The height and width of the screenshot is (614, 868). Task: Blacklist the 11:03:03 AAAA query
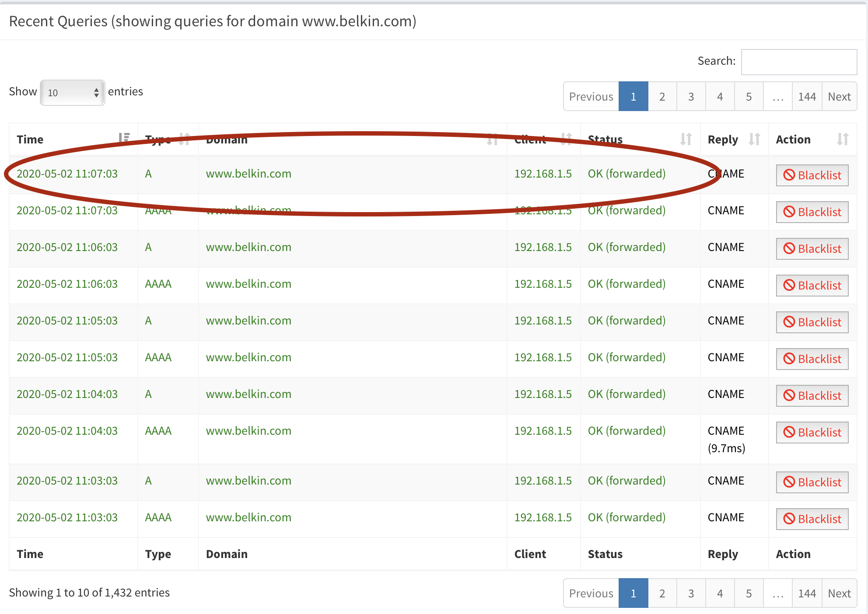pyautogui.click(x=812, y=519)
